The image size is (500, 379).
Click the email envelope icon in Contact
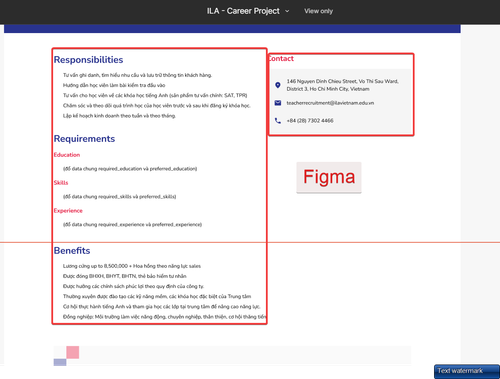(x=278, y=103)
